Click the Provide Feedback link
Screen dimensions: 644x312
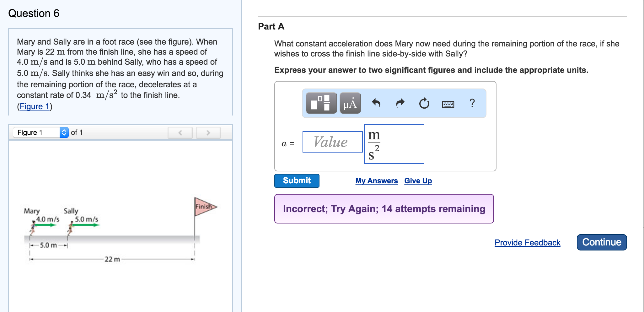tap(527, 243)
